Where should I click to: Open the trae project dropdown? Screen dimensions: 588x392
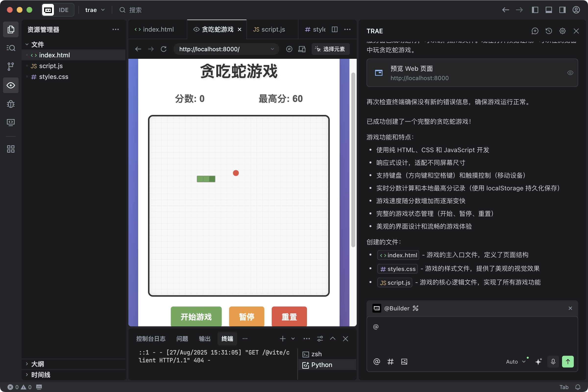95,10
